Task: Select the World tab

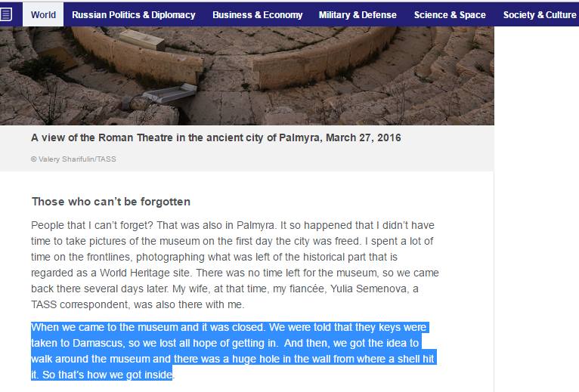Action: pos(43,15)
